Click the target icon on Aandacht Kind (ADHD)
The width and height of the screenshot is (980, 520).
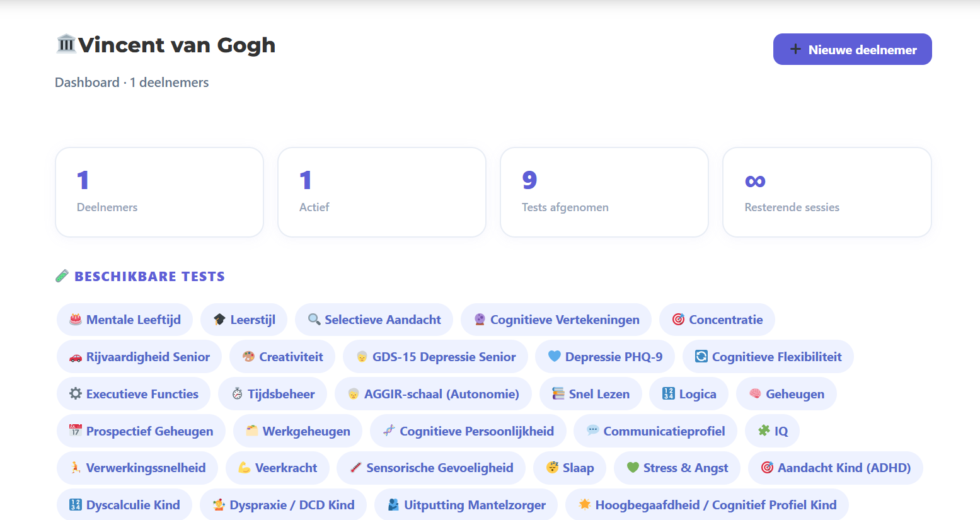point(767,468)
